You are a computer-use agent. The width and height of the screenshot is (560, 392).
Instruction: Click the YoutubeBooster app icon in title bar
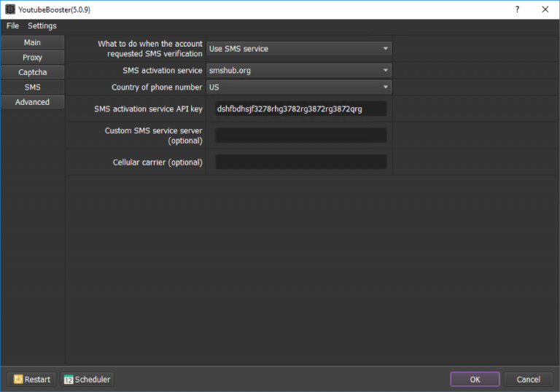[x=10, y=9]
